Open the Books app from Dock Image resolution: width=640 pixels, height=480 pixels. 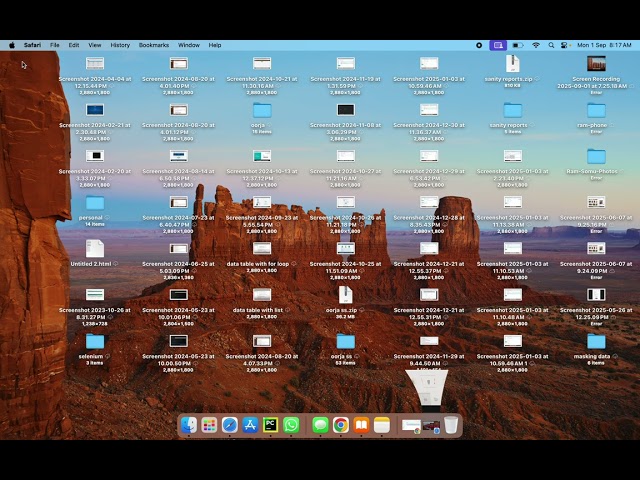(361, 425)
